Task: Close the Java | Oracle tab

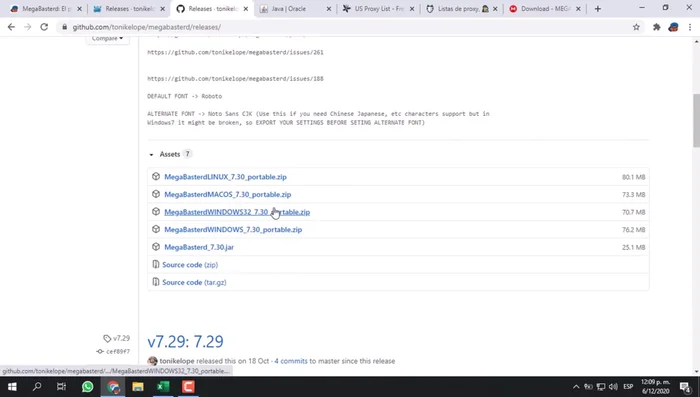Action: pos(329,8)
